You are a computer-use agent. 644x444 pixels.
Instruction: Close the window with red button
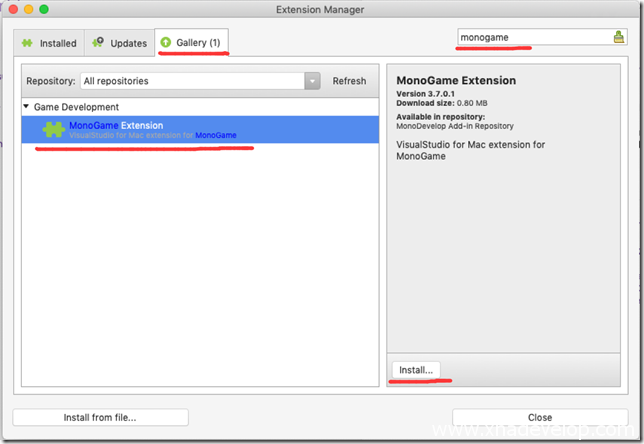click(x=14, y=10)
